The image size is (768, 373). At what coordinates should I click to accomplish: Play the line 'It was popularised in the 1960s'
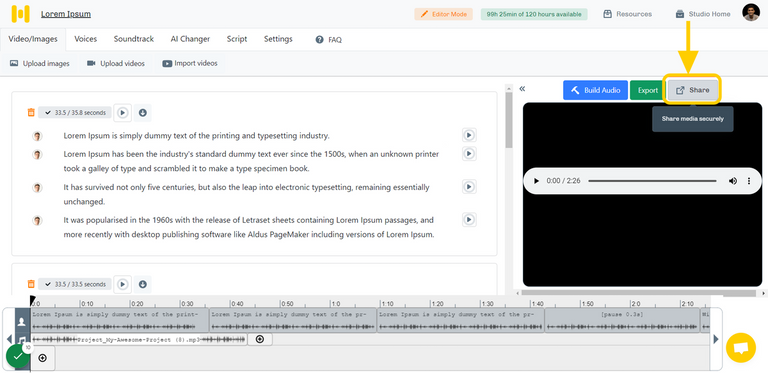click(469, 219)
